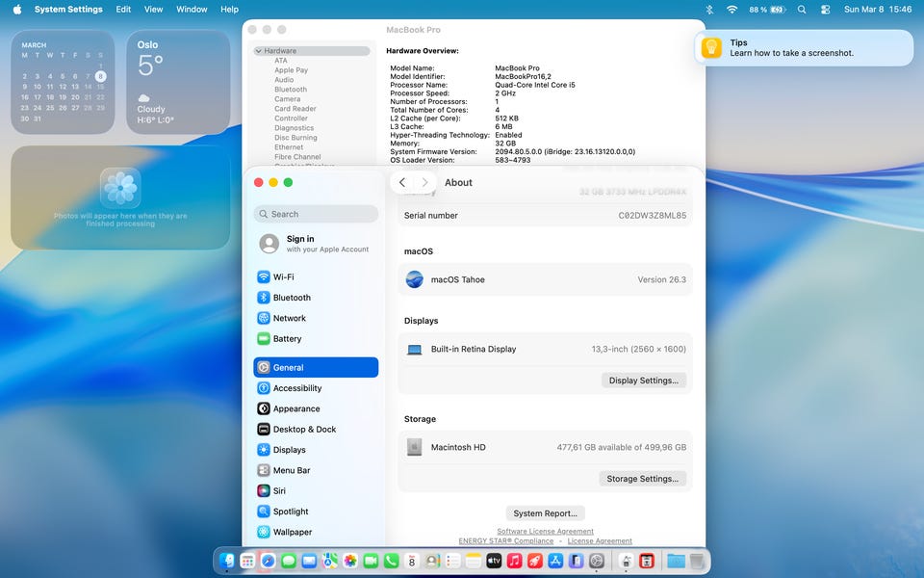The height and width of the screenshot is (578, 924).
Task: Go back using the back chevron
Action: click(402, 183)
